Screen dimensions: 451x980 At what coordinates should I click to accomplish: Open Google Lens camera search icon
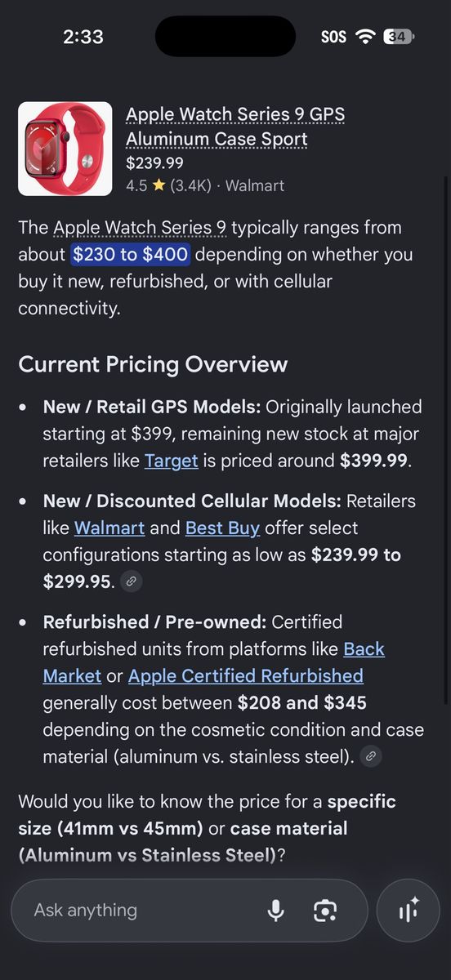click(x=325, y=910)
